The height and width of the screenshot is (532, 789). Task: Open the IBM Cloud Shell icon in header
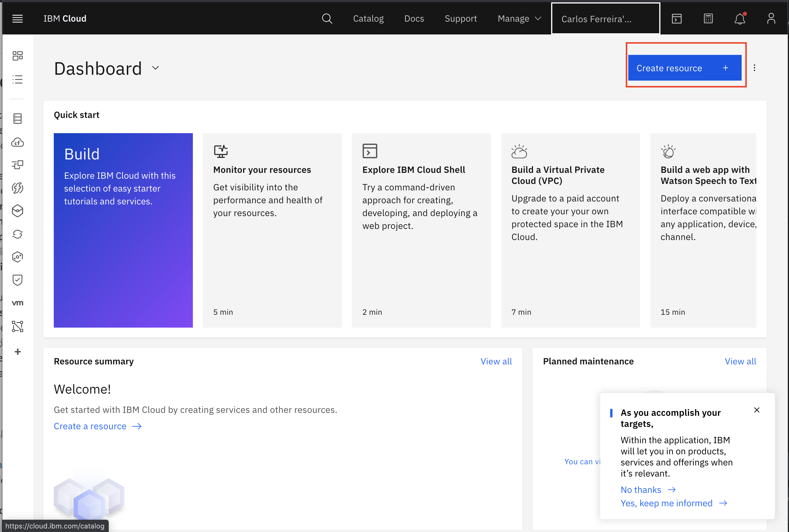pyautogui.click(x=676, y=19)
